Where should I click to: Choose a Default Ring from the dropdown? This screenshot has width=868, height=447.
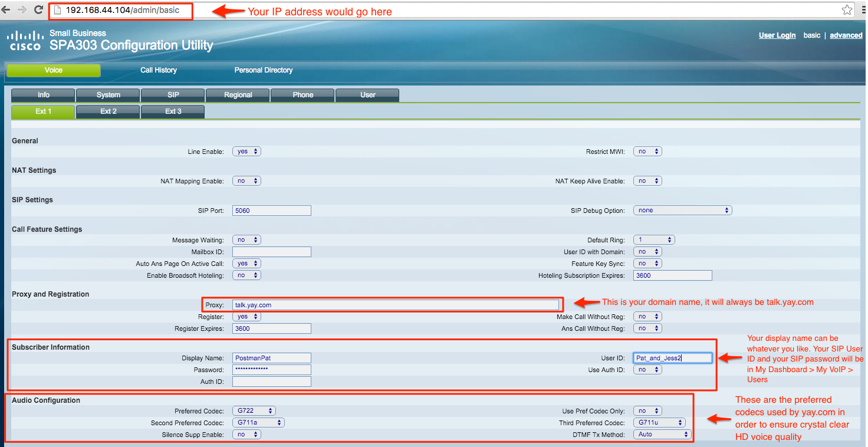point(654,240)
